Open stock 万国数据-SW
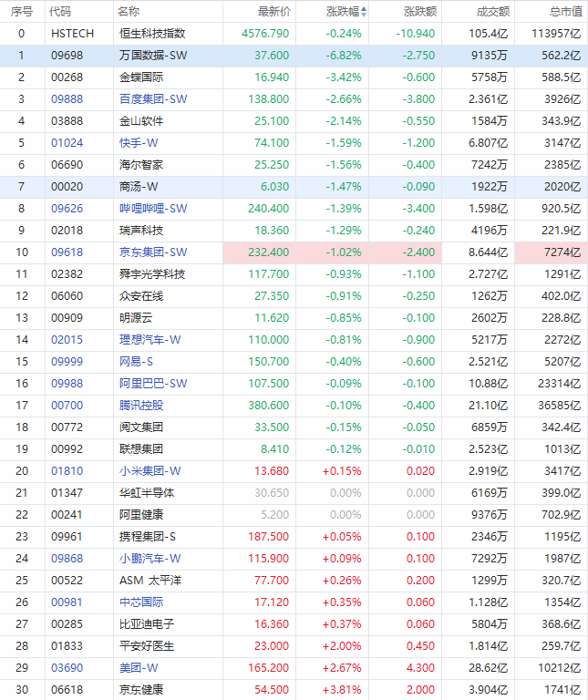Screen dimensions: 588x700 point(153,56)
